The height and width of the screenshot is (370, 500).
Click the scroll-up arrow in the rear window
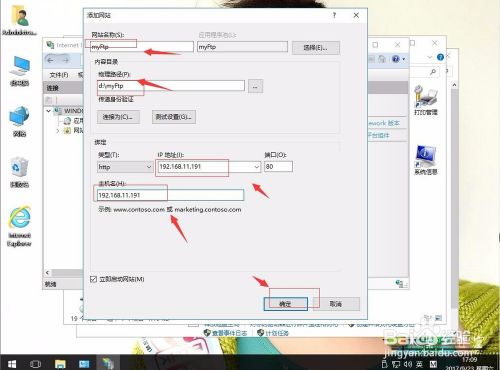click(454, 85)
